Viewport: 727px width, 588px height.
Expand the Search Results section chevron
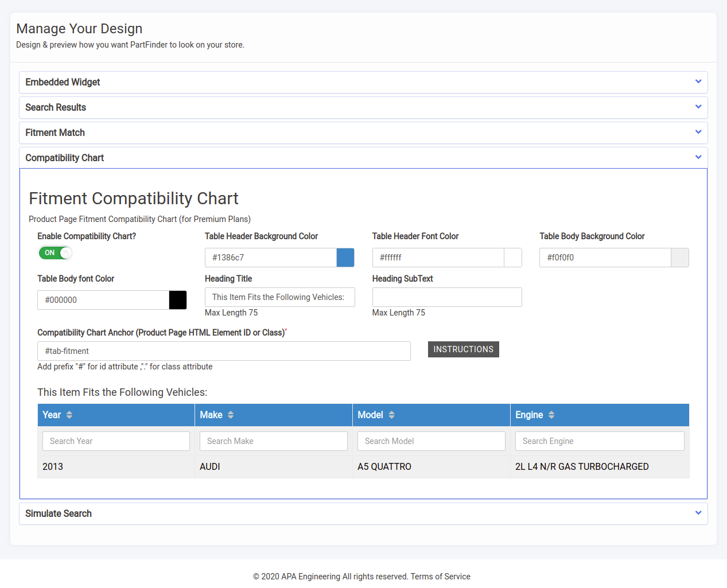click(x=698, y=107)
